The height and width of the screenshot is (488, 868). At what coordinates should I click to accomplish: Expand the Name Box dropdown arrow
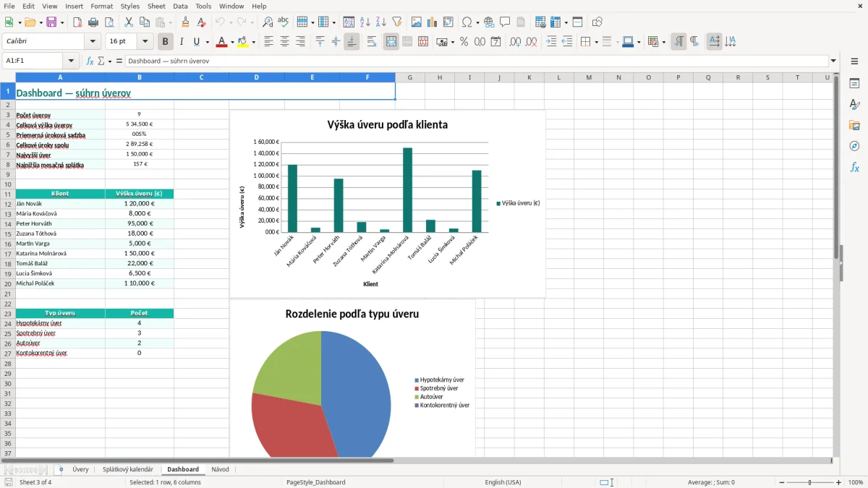click(71, 61)
